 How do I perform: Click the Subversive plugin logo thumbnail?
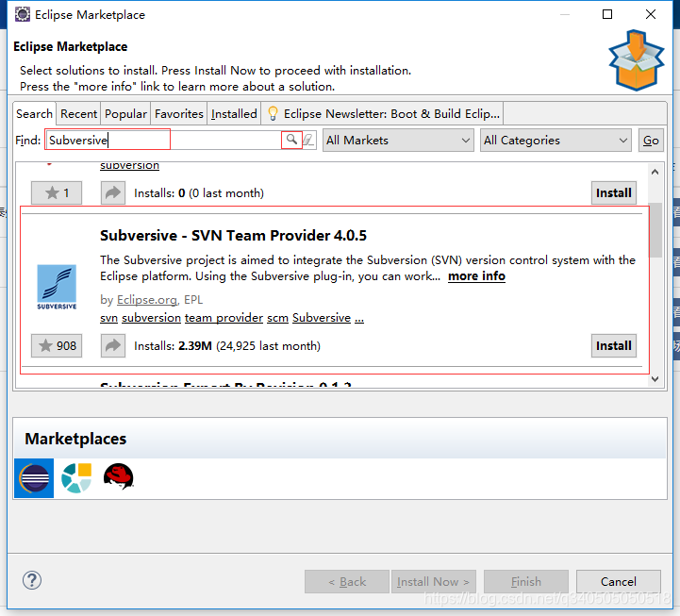pyautogui.click(x=57, y=287)
